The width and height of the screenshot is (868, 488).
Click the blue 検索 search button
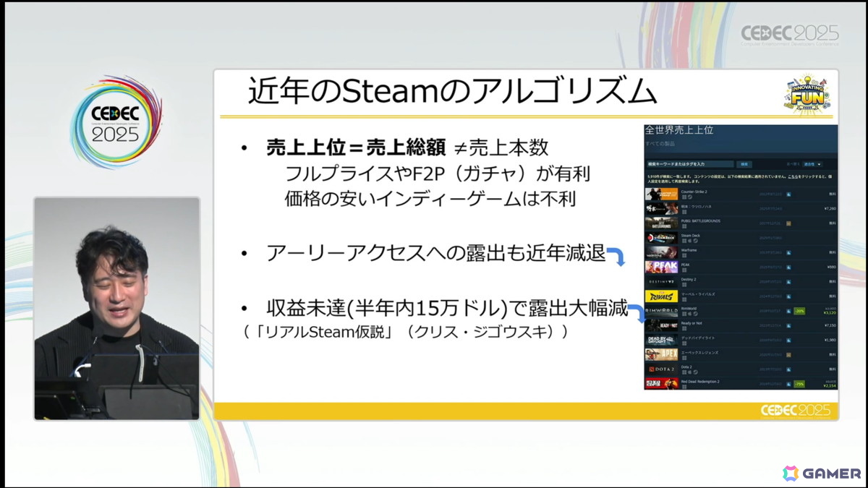(744, 164)
